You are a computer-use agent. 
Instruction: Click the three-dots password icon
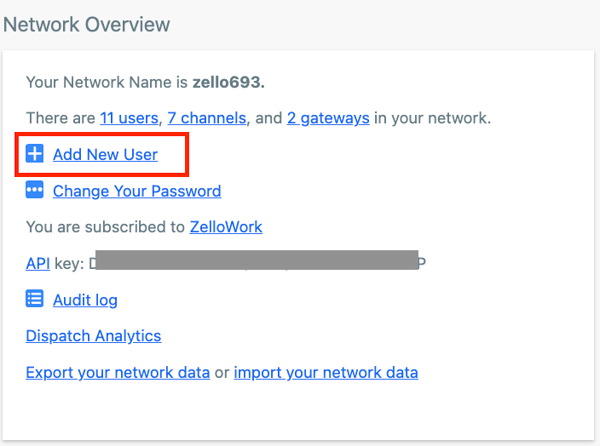click(34, 190)
